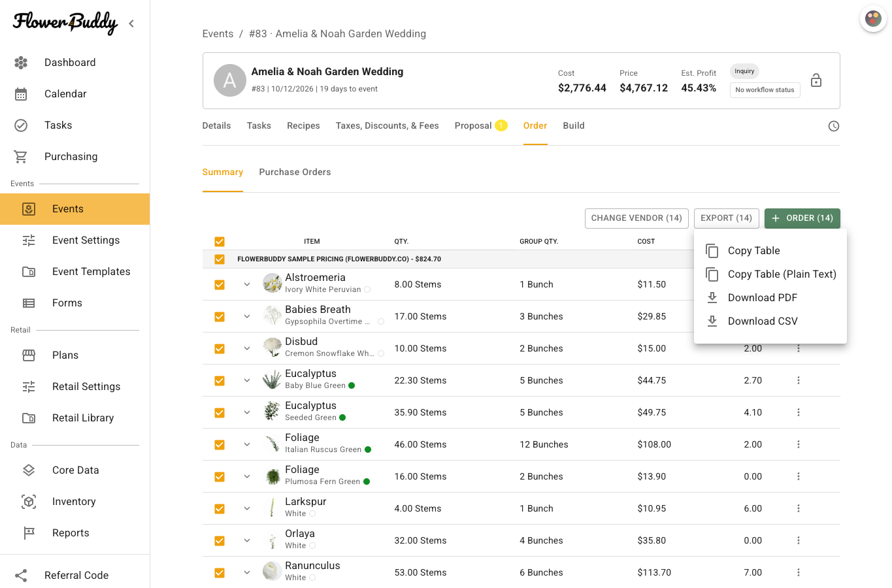Choose Copy Table from export menu
892x588 pixels.
[x=770, y=251]
